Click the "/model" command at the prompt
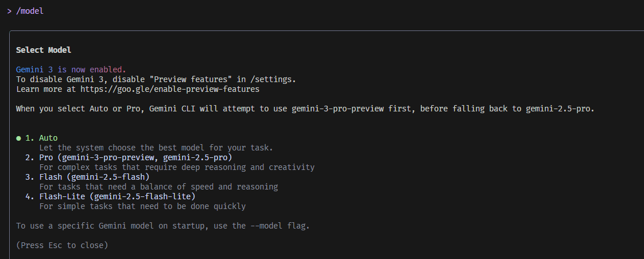Viewport: 644px width, 259px height. pyautogui.click(x=30, y=11)
